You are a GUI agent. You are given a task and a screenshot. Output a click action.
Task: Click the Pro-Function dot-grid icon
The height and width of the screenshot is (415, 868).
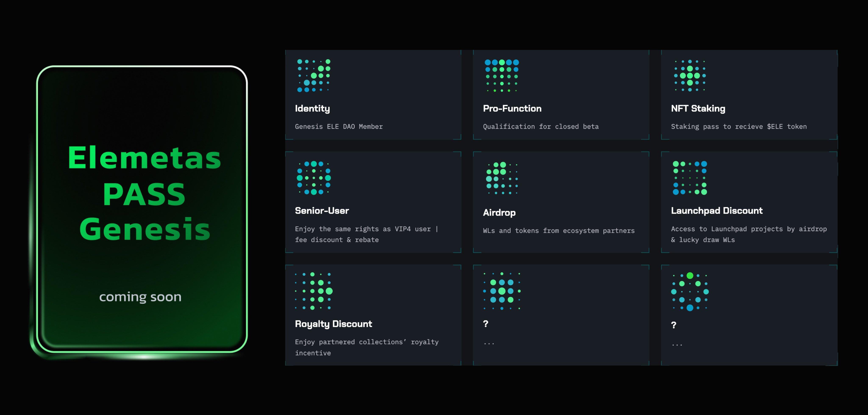tap(501, 76)
